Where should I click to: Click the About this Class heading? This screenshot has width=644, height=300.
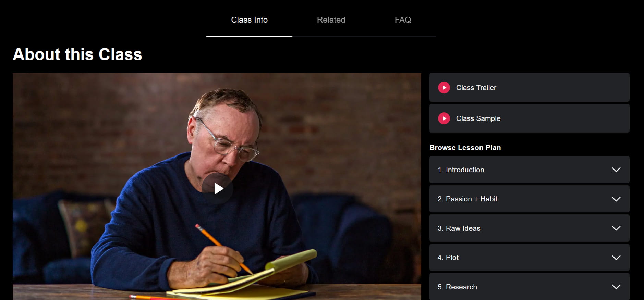coord(77,54)
